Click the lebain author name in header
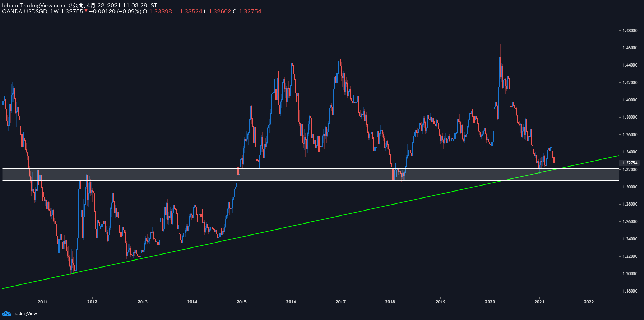This screenshot has height=320, width=644. click(10, 5)
